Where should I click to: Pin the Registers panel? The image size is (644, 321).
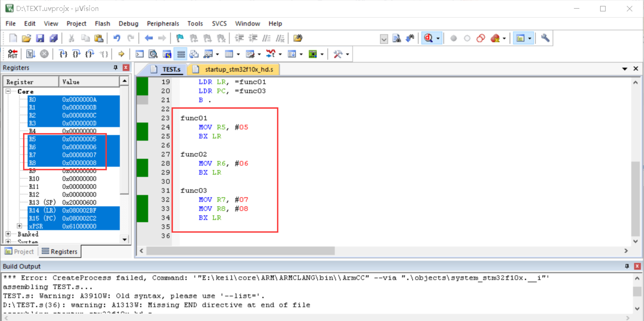pos(115,68)
